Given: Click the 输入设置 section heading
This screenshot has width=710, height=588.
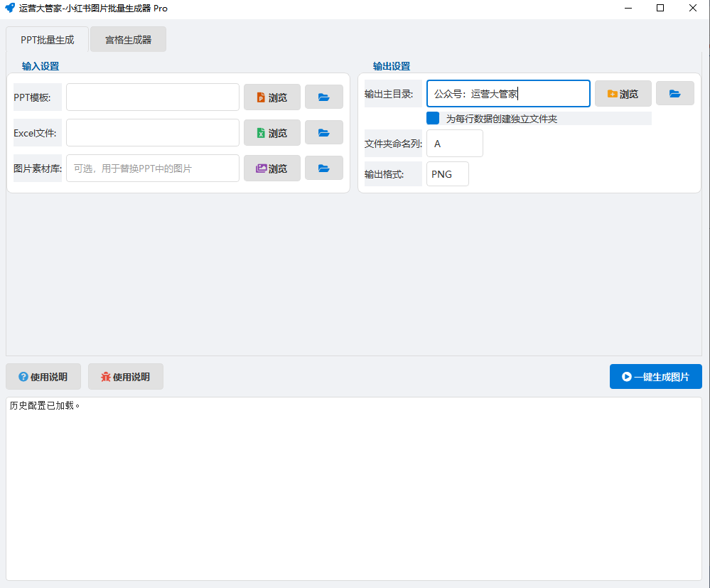Looking at the screenshot, I should (x=41, y=66).
